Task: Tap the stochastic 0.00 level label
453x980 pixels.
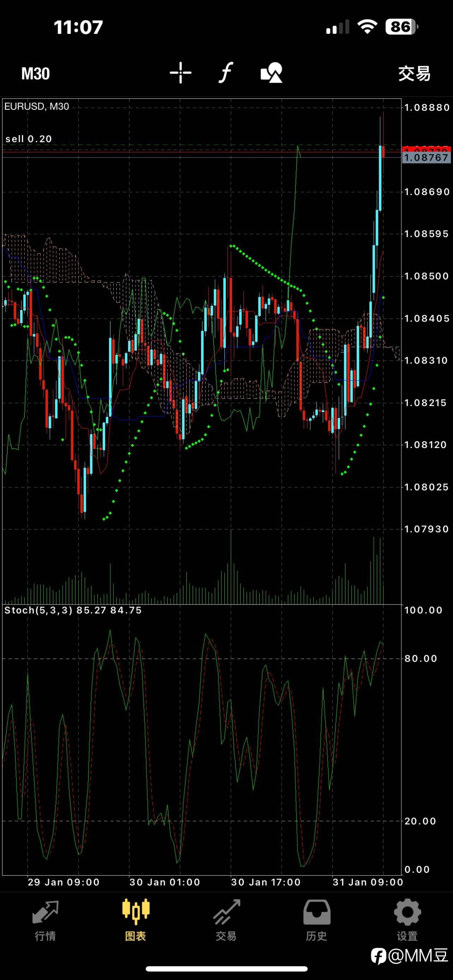Action: [417, 869]
